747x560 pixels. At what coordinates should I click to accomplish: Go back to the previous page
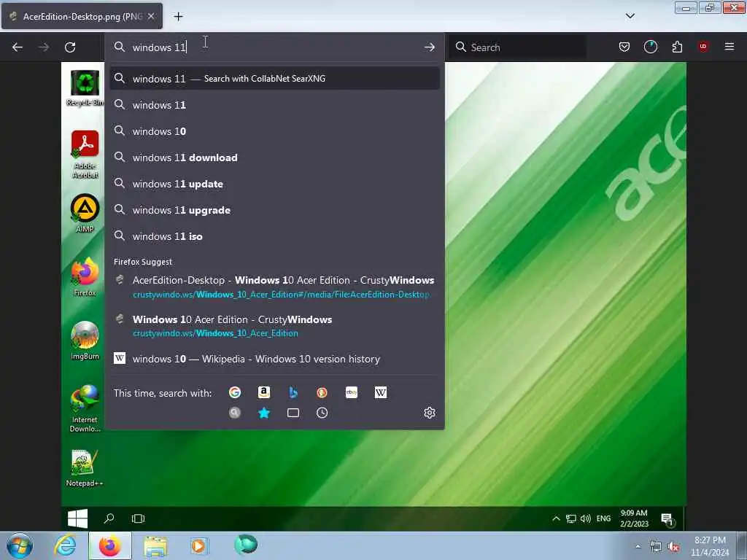[x=18, y=47]
